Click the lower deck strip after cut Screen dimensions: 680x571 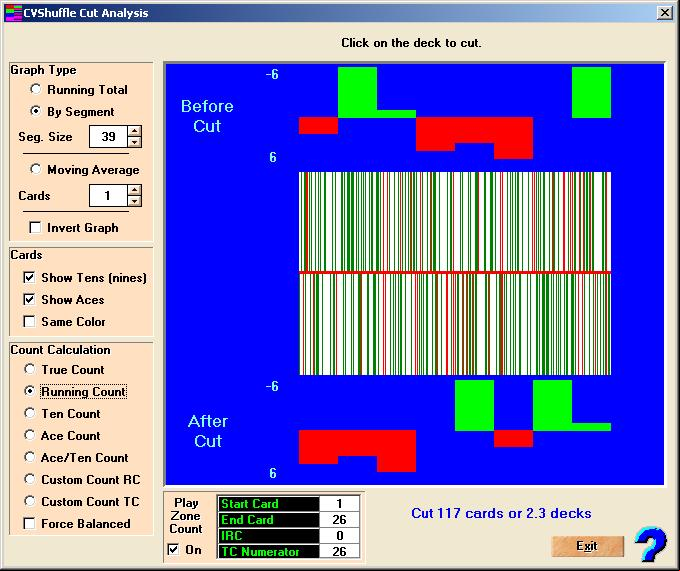(455, 324)
